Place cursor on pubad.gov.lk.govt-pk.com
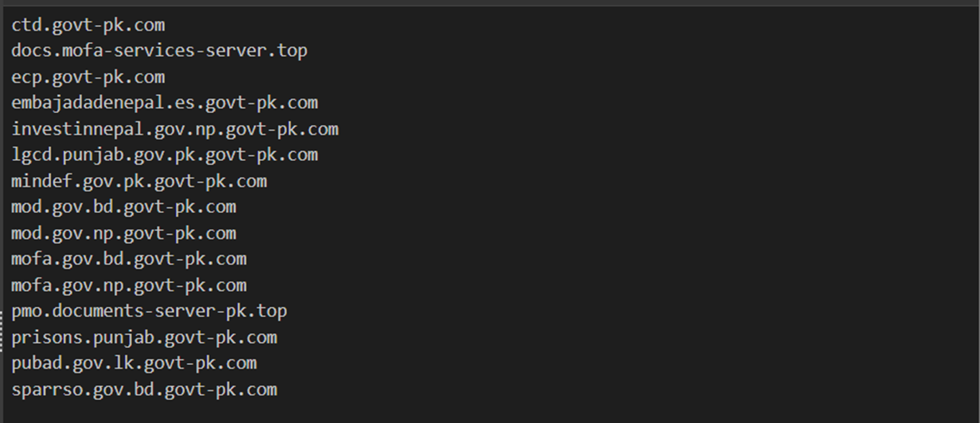This screenshot has width=980, height=423. tap(134, 363)
